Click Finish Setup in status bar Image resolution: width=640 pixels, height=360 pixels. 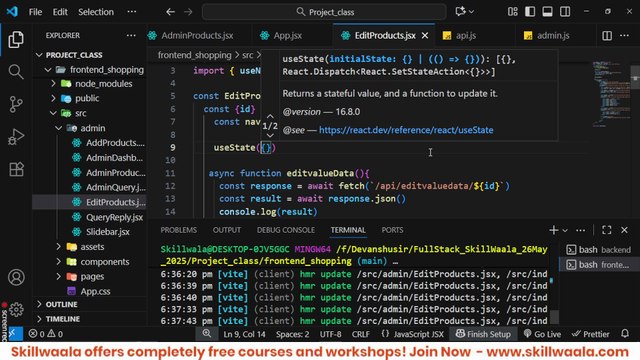click(x=483, y=334)
